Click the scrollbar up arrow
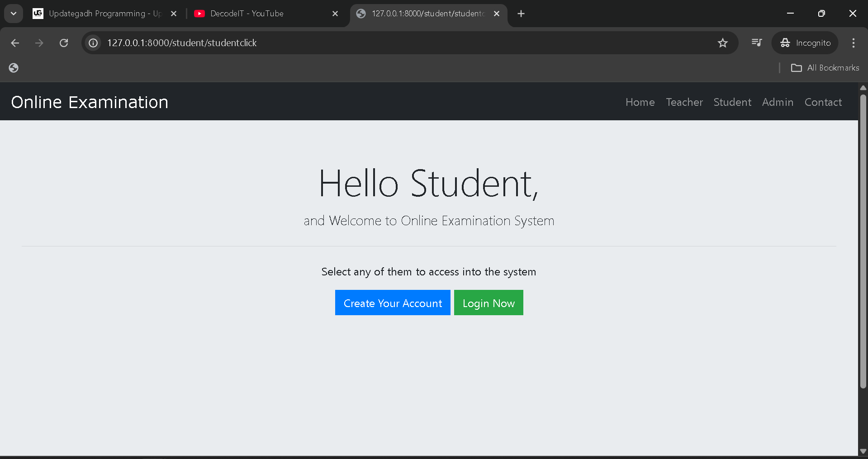 [863, 87]
